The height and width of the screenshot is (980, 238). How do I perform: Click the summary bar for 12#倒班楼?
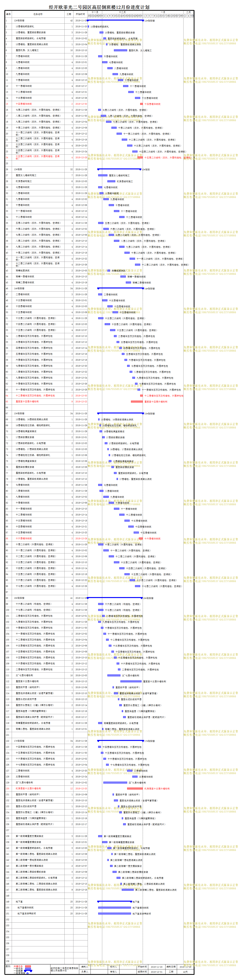(115, 20)
